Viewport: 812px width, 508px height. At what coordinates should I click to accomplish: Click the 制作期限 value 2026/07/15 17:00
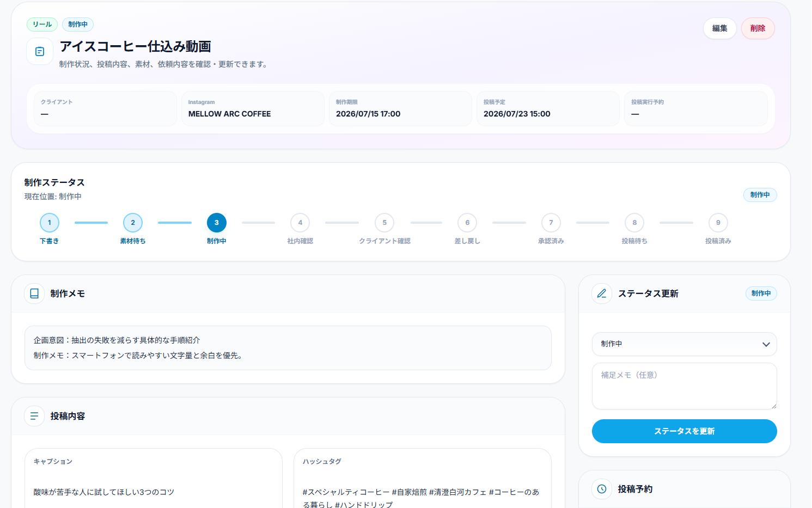pos(368,114)
